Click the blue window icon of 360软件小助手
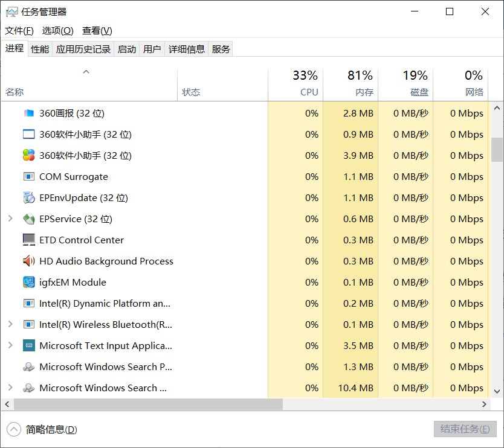504x448 pixels. [29, 134]
